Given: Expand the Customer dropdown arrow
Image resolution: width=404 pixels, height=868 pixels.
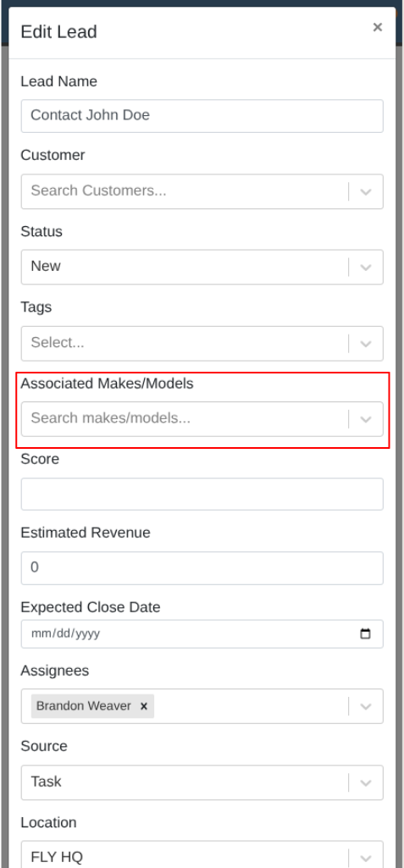Looking at the screenshot, I should pos(365,191).
